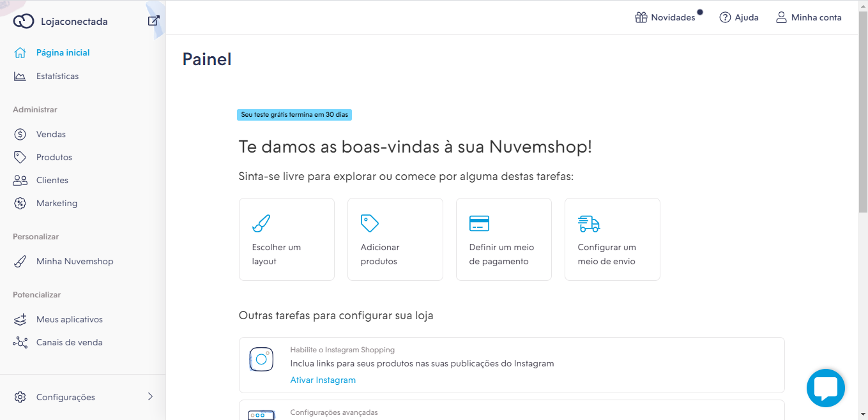Select the Adicionar produtos card text
Screen dimensions: 868x420
pyautogui.click(x=380, y=254)
